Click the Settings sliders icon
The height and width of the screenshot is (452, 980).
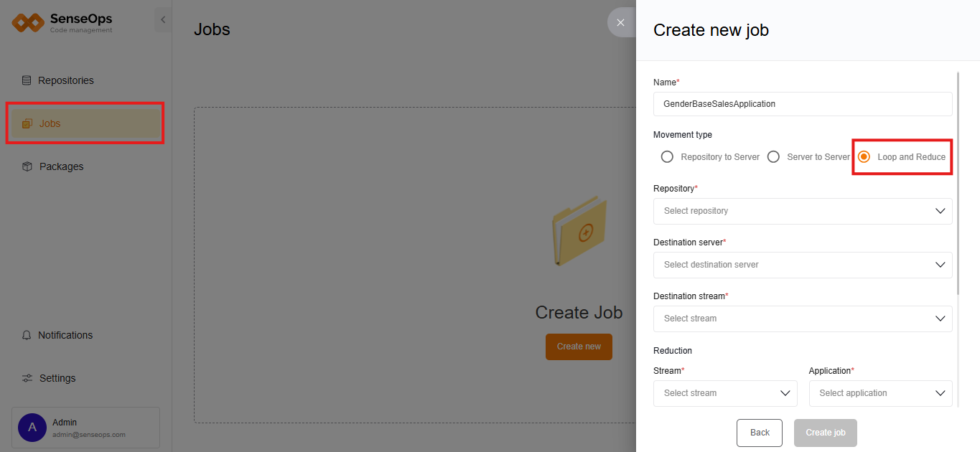coord(27,378)
